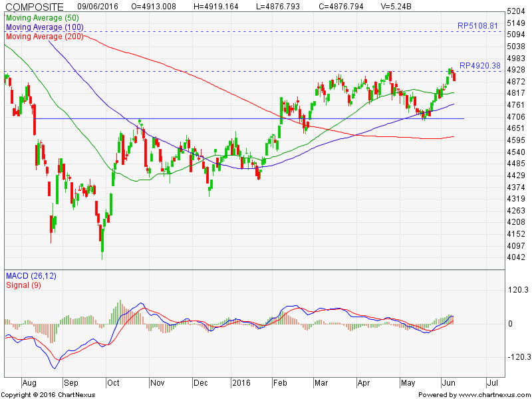
Task: Click the Jul month axis label
Action: coord(492,383)
